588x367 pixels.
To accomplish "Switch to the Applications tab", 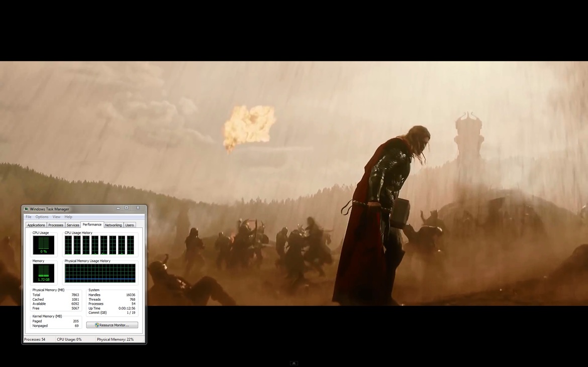I will click(36, 225).
